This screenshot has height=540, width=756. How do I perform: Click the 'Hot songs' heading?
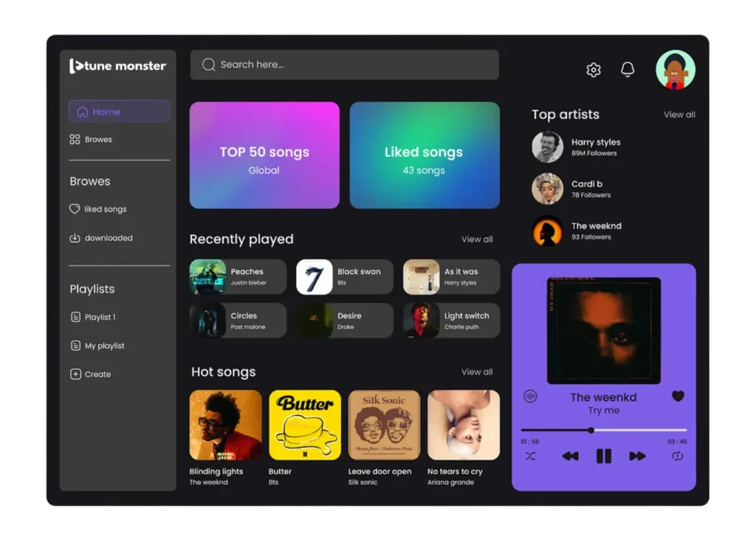tap(223, 372)
